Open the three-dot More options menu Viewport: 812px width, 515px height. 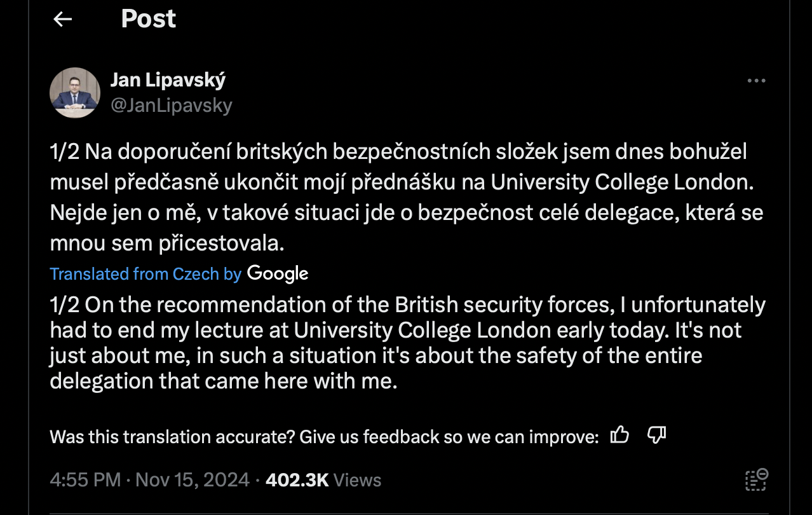pos(756,81)
